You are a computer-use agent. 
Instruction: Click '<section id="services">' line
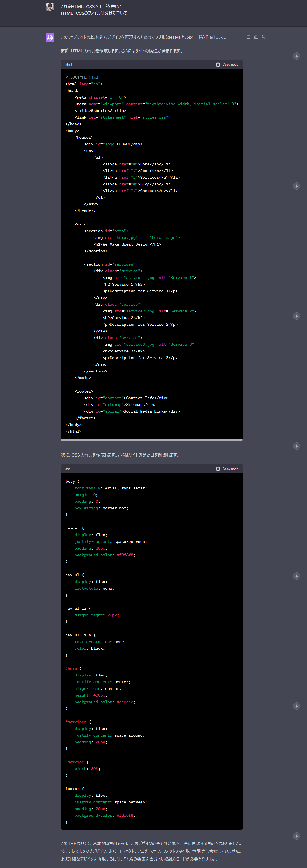coord(111,264)
